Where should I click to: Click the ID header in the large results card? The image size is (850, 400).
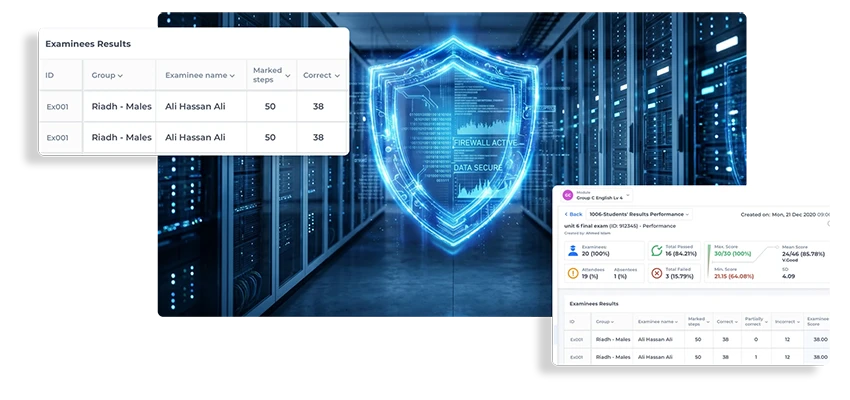(50, 75)
